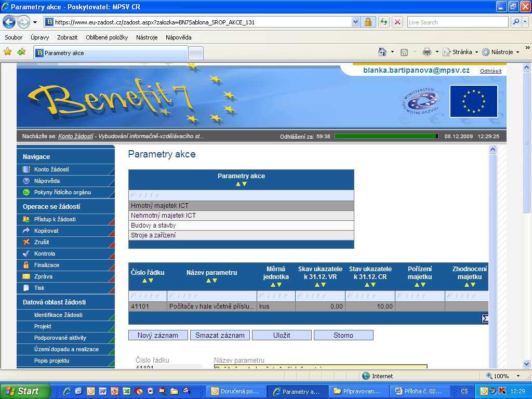Select the Budovy a stavby row
This screenshot has width=532, height=399.
click(241, 225)
